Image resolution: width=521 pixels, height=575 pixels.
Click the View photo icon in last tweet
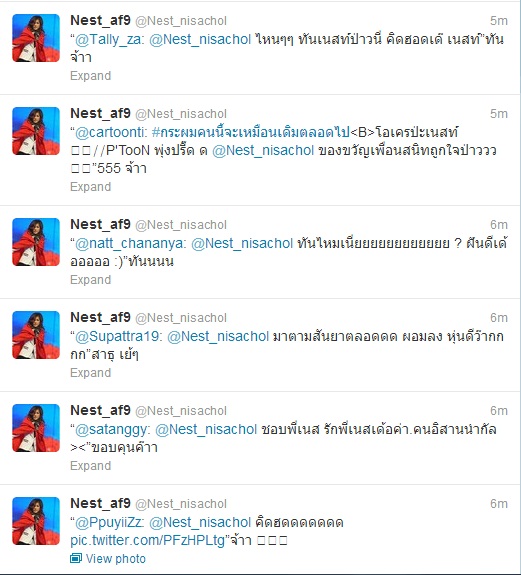(x=76, y=558)
